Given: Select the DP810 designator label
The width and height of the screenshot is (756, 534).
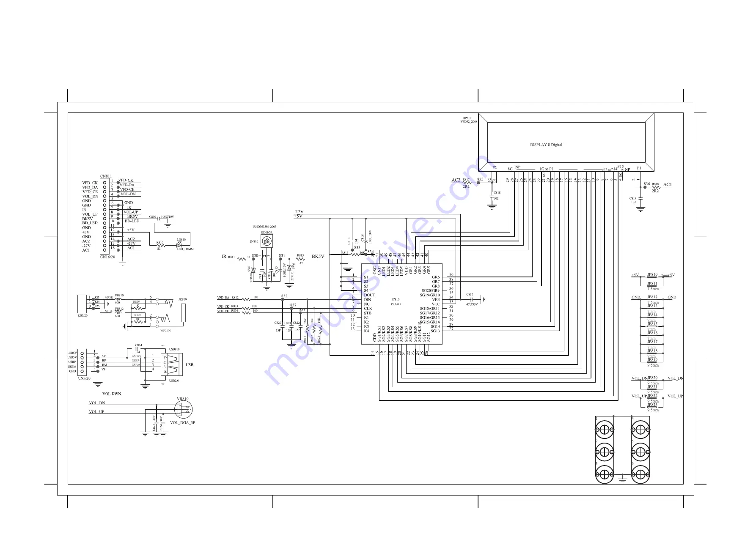Looking at the screenshot, I should tap(467, 118).
